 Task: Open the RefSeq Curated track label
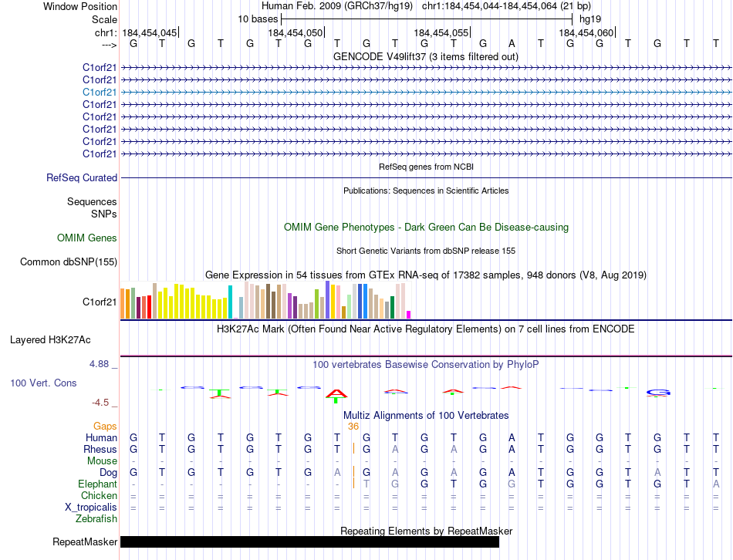pyautogui.click(x=82, y=177)
